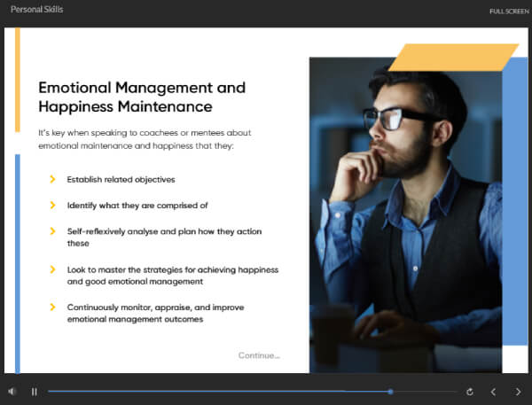This screenshot has height=405, width=532.
Task: Click the start of the playback progress bar
Action: click(51, 391)
